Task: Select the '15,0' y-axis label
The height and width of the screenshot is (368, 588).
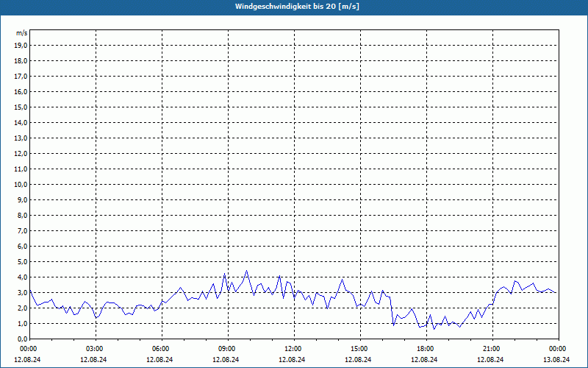Action: coord(21,107)
